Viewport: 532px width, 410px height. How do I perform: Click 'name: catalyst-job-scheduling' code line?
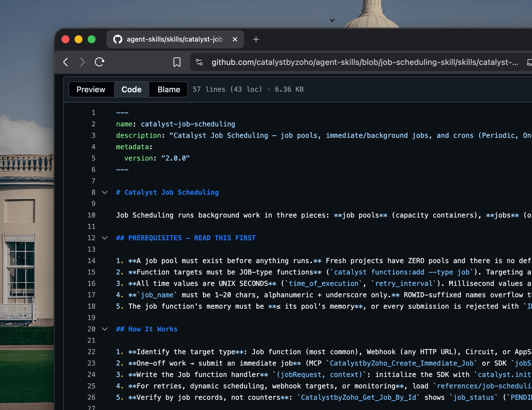[x=176, y=124]
